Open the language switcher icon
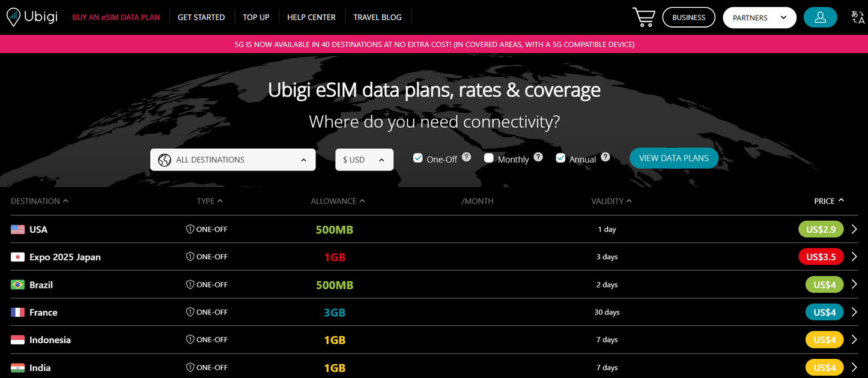Screen dimensions: 868x378 pos(858,17)
